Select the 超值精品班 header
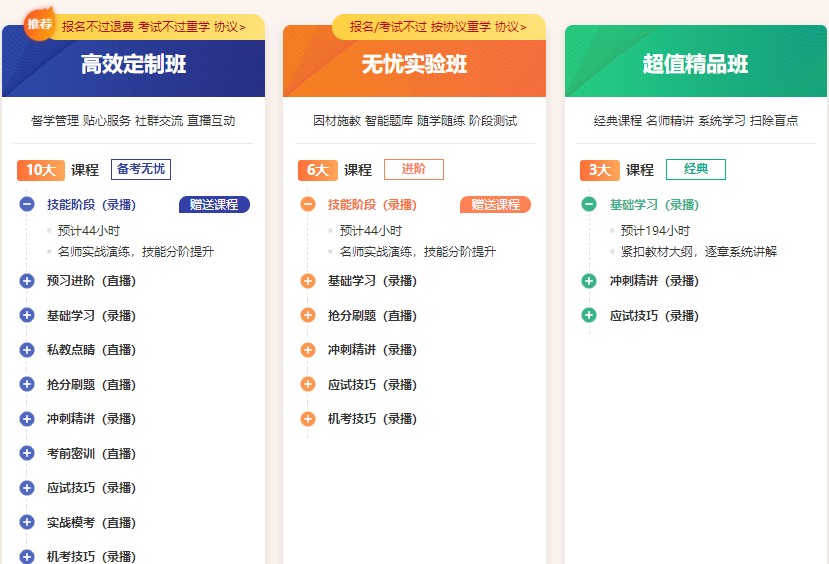The height and width of the screenshot is (564, 829). 695,64
